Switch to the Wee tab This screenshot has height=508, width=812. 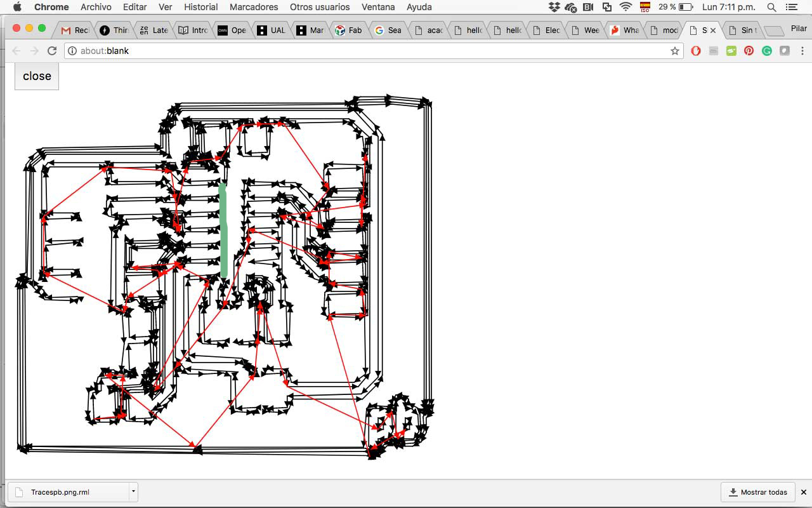click(x=584, y=30)
